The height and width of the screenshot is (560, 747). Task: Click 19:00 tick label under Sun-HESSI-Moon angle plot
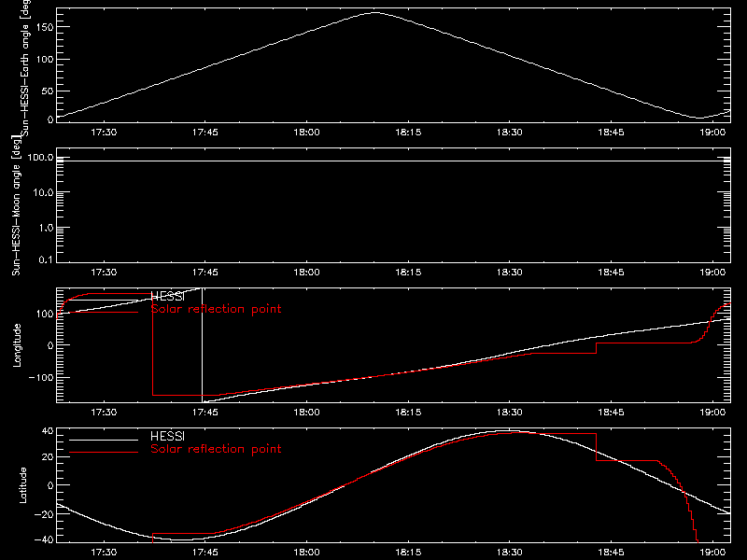[x=712, y=272]
